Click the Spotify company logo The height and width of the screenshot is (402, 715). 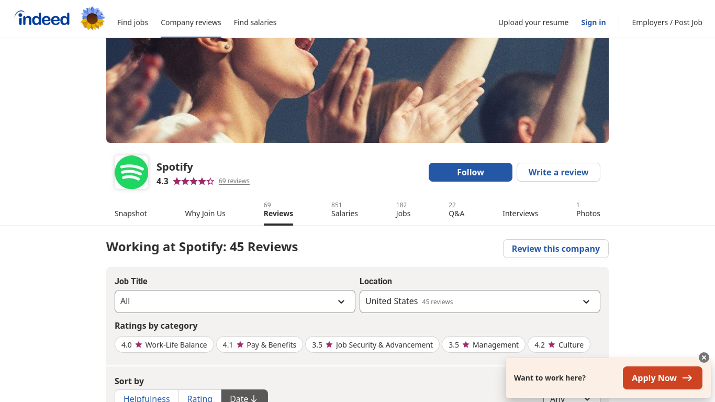tap(131, 172)
